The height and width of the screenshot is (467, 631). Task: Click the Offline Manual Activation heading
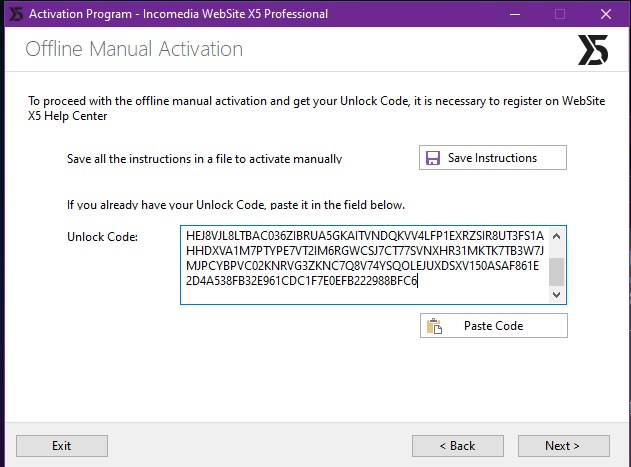click(x=134, y=49)
